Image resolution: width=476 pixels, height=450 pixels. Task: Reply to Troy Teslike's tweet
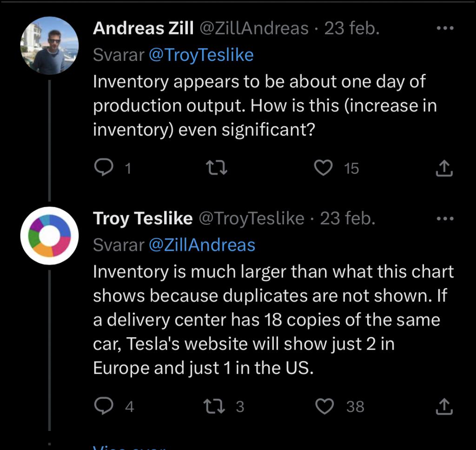104,406
